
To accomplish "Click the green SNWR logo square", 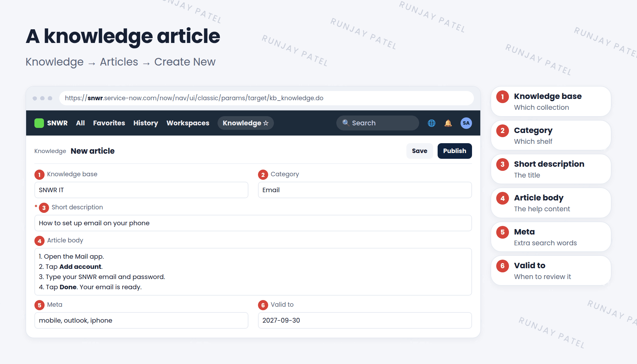I will coord(39,123).
